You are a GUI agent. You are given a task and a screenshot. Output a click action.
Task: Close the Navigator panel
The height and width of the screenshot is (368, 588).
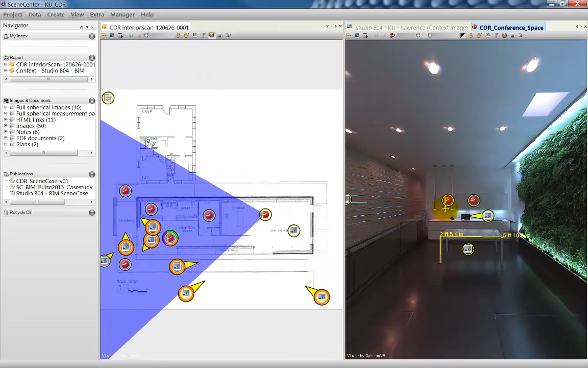coord(92,27)
